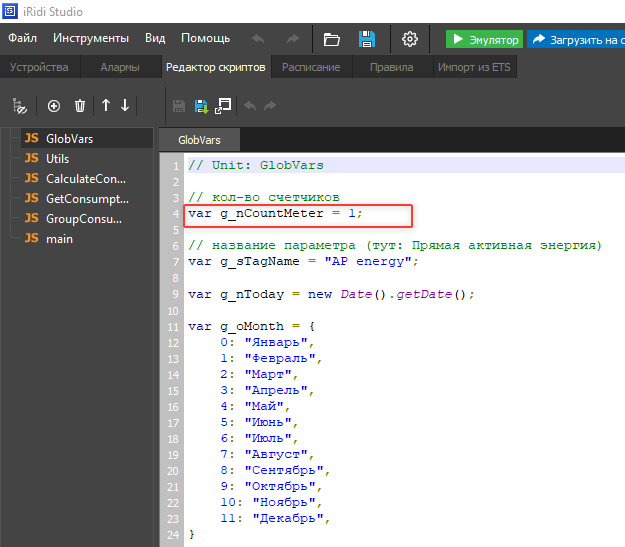Viewport: 625px width, 547px height.
Task: Move script up with up arrow
Action: point(106,105)
